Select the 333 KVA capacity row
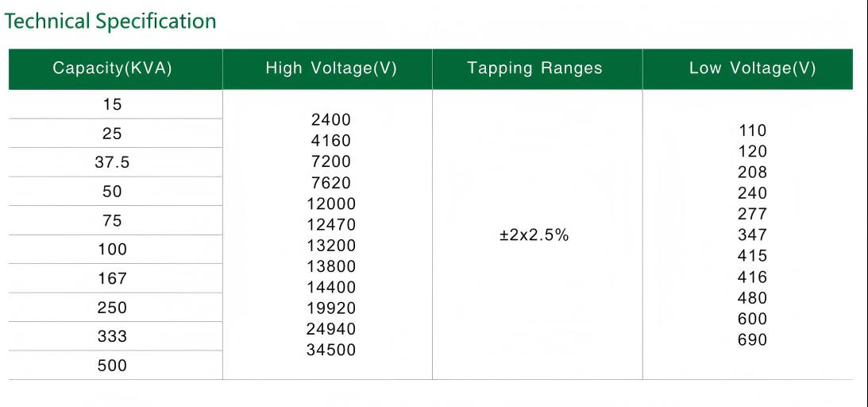Image resolution: width=868 pixels, height=407 pixels. 113,336
